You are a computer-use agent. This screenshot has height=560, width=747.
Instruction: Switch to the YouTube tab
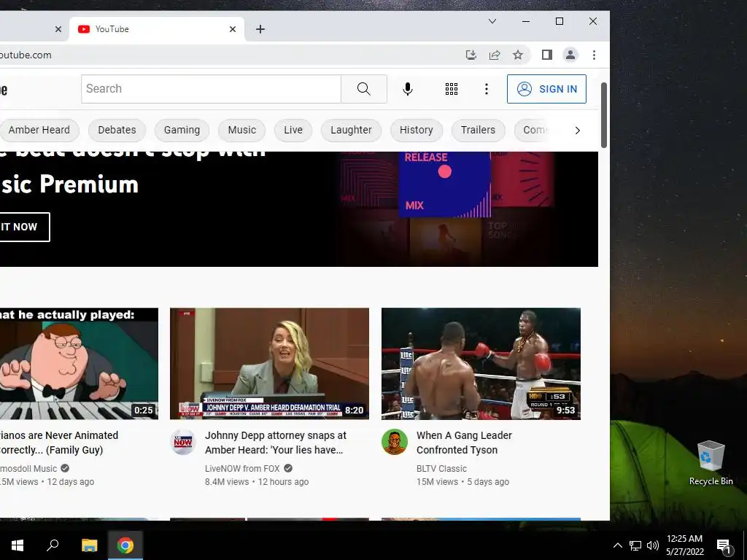coord(157,29)
